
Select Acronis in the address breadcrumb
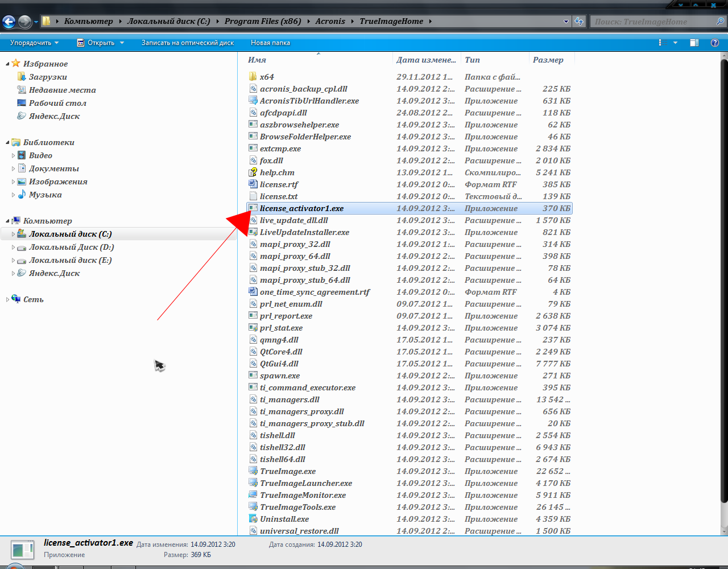coord(330,21)
